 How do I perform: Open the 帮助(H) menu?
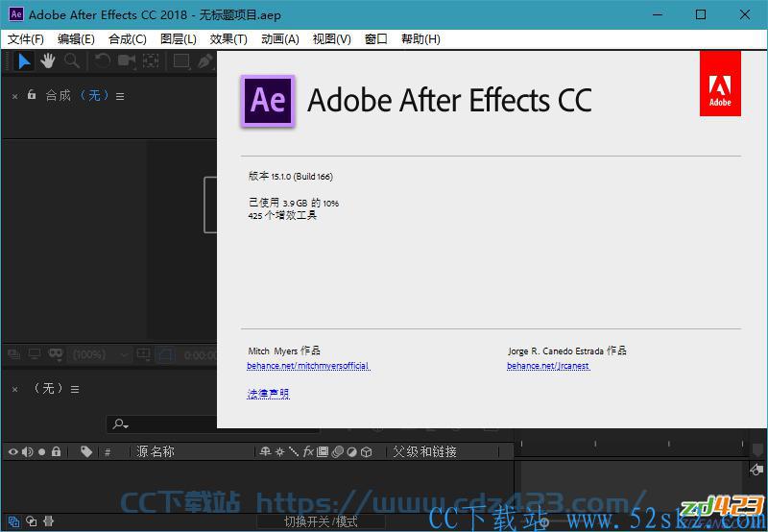tap(420, 39)
